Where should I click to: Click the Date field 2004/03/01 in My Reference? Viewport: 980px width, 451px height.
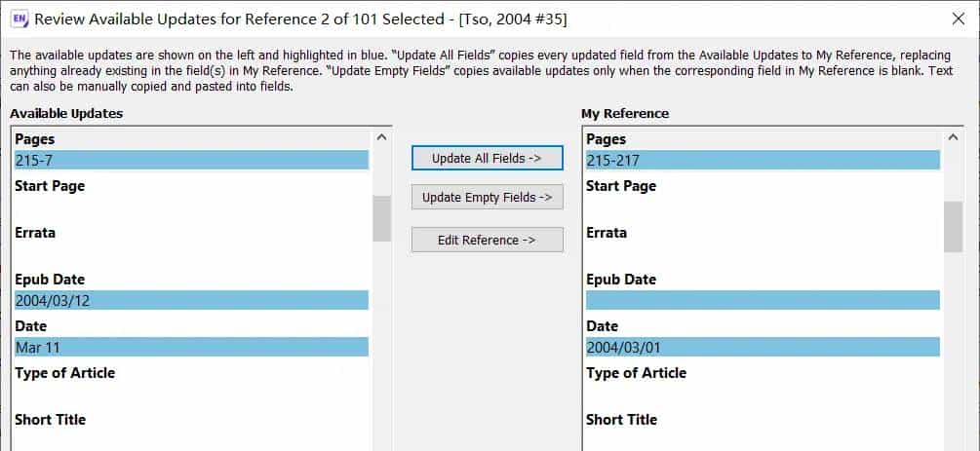763,348
